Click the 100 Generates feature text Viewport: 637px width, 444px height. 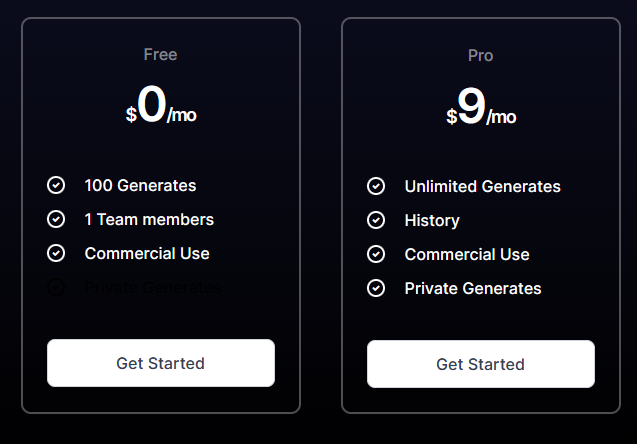[x=140, y=186]
